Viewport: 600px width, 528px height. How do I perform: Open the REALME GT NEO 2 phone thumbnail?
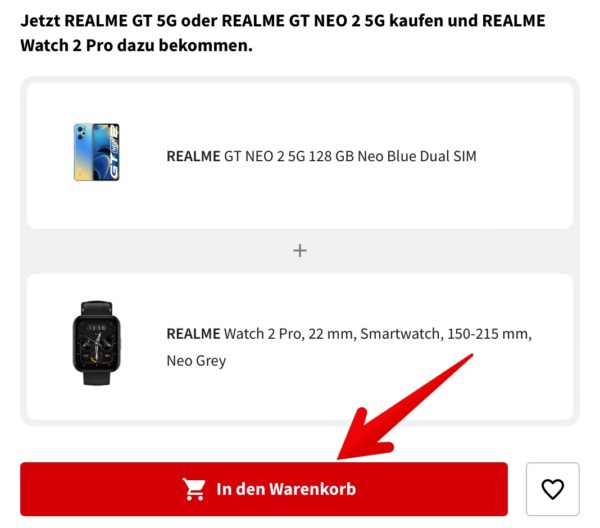[96, 152]
